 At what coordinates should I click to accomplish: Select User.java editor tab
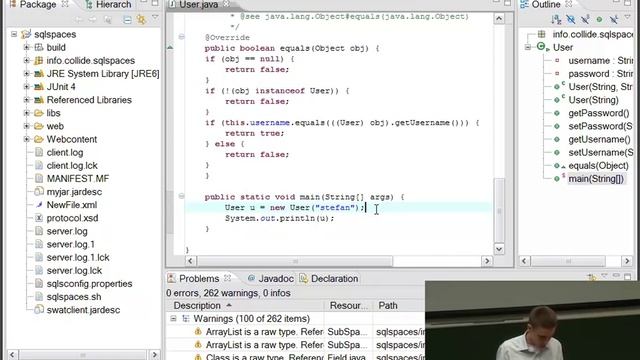click(198, 4)
